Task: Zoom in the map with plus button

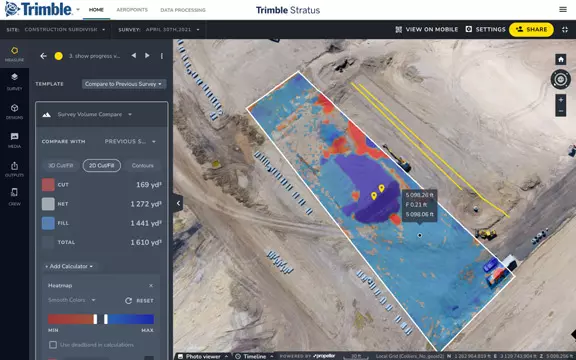Action: click(561, 100)
